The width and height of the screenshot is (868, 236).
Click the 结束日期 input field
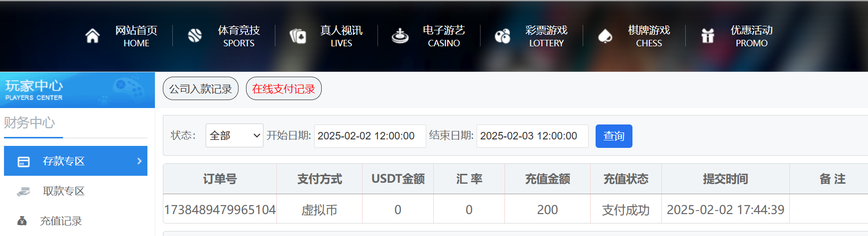(532, 136)
